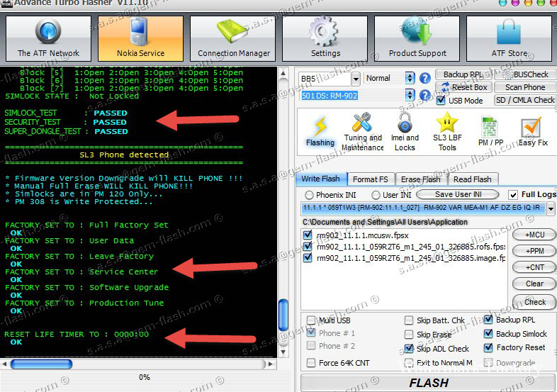The width and height of the screenshot is (557, 392).
Task: Toggle the Skip ADL Check checkbox
Action: (x=409, y=349)
